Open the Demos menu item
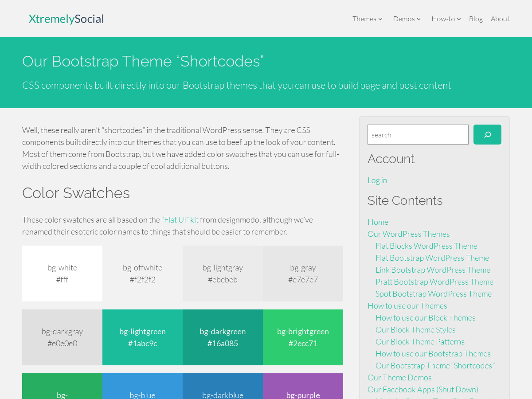Viewport: 532px width, 399px height. coord(404,19)
